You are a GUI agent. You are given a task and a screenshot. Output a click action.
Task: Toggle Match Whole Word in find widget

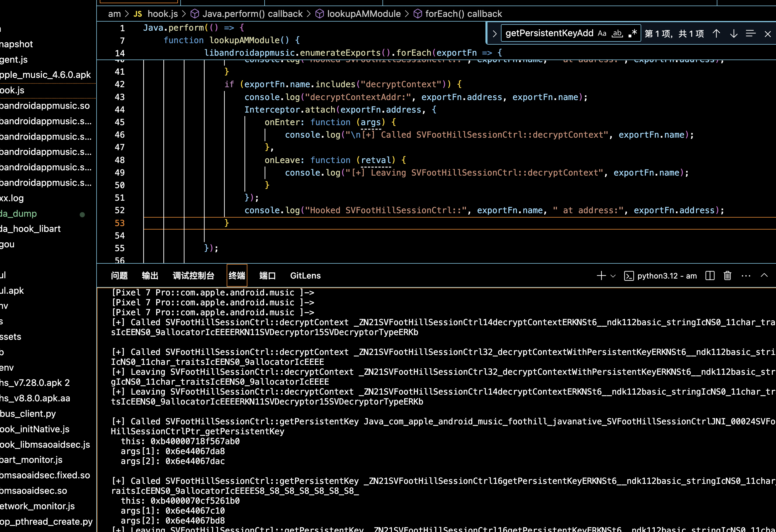tap(617, 33)
